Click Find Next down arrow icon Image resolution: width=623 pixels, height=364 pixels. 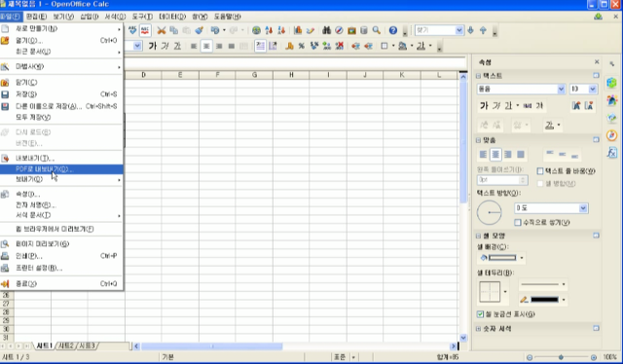coord(471,30)
